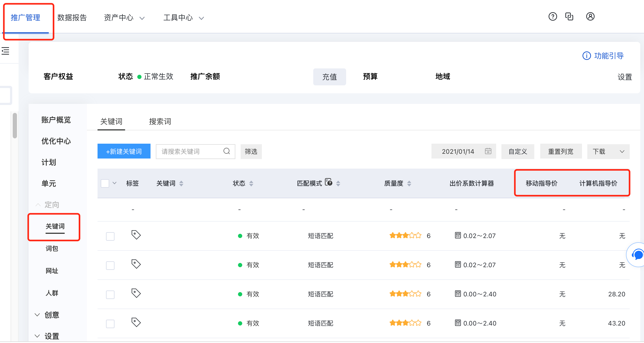Image resolution: width=644 pixels, height=343 pixels.
Task: Select 关键词 under 定向 in sidebar
Action: point(55,226)
